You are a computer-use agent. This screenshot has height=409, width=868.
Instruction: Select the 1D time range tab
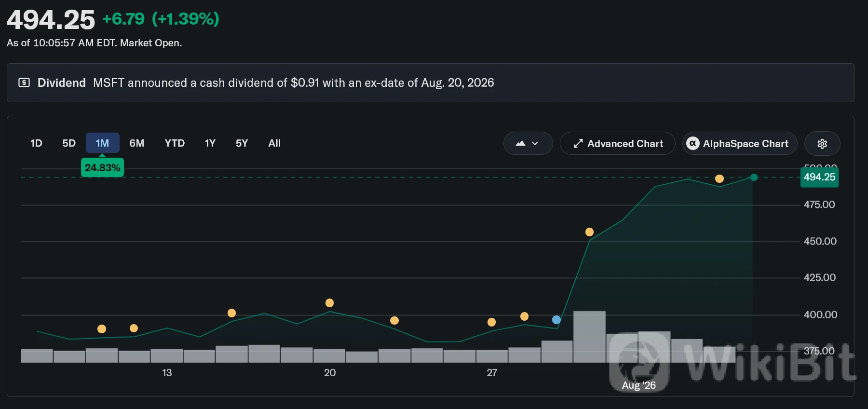[x=36, y=143]
